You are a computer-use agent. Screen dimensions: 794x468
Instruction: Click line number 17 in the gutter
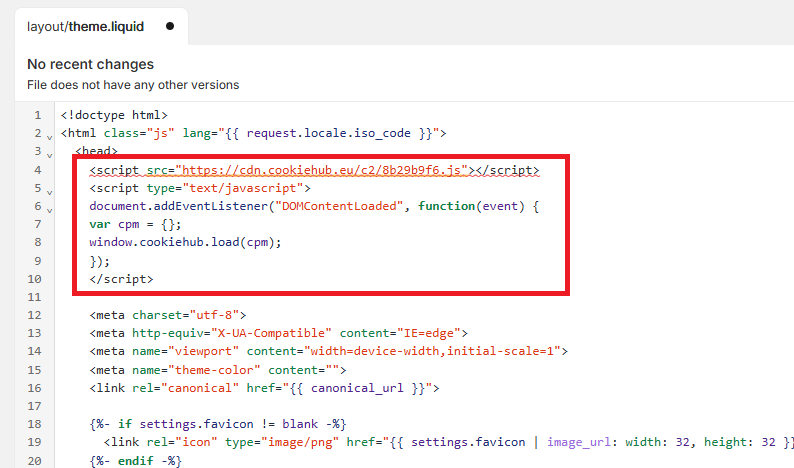pos(34,406)
